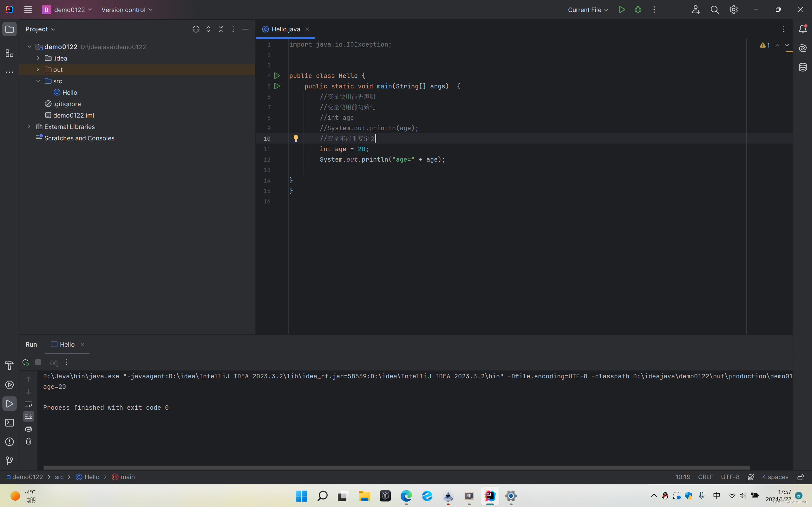Select the Hello.java editor tab
Screen dimensions: 812x507
pos(285,29)
